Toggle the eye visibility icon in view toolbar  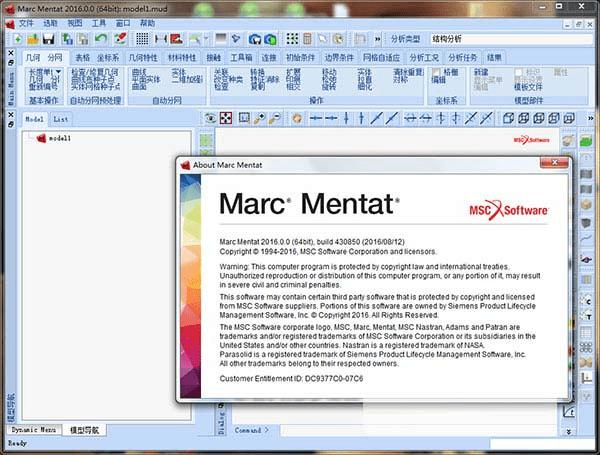(210, 118)
